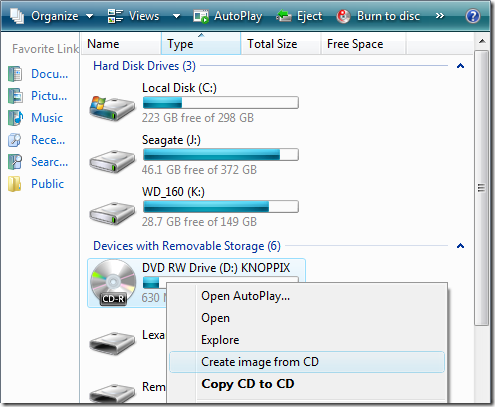Show more toolbar commands chevron

point(440,16)
